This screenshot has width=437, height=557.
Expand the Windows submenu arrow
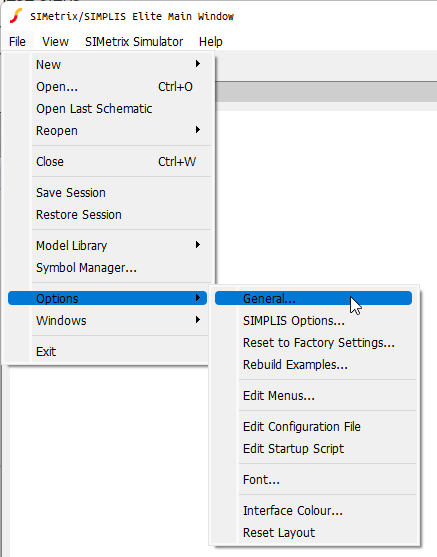point(198,320)
